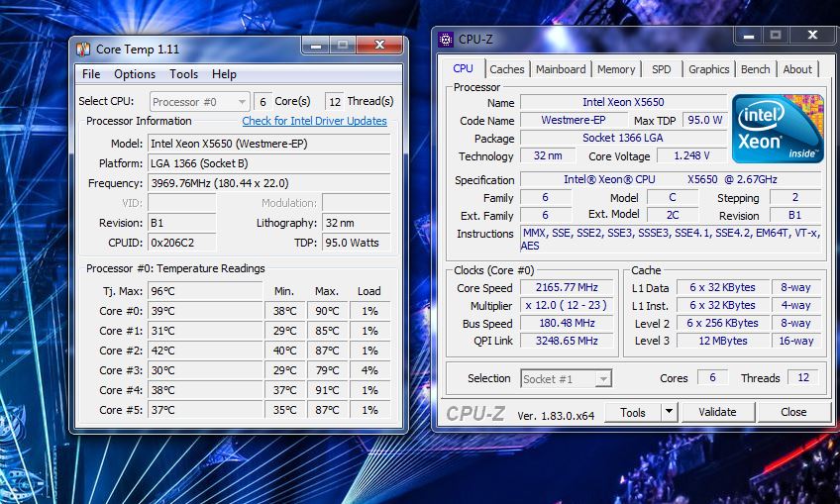
Task: Click the Tj. Max value 96°C
Action: (x=205, y=291)
